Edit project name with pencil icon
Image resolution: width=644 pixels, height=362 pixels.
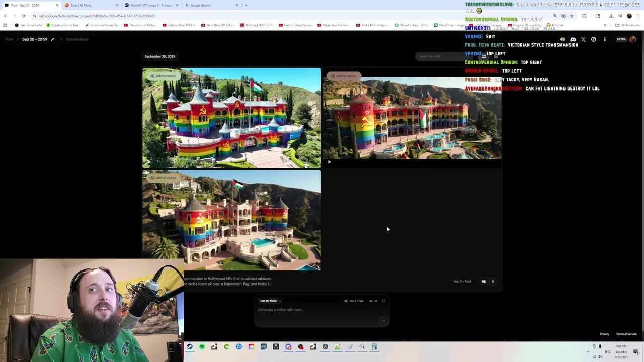point(52,39)
